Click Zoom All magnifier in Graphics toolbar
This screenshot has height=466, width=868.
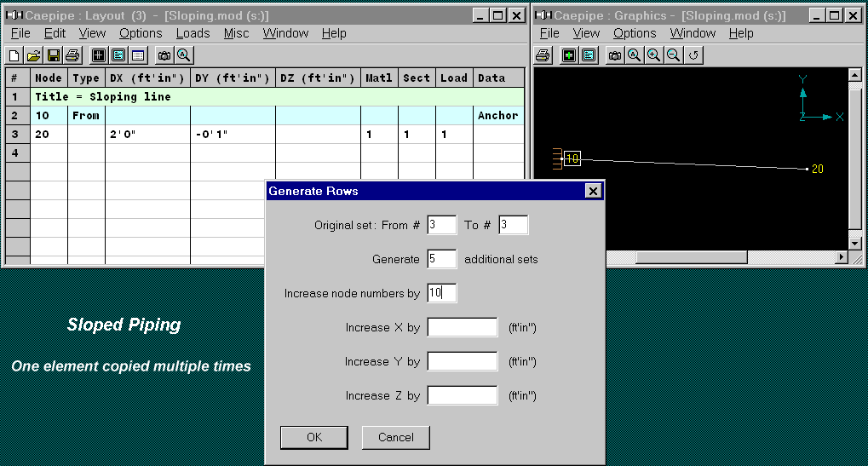pyautogui.click(x=634, y=55)
